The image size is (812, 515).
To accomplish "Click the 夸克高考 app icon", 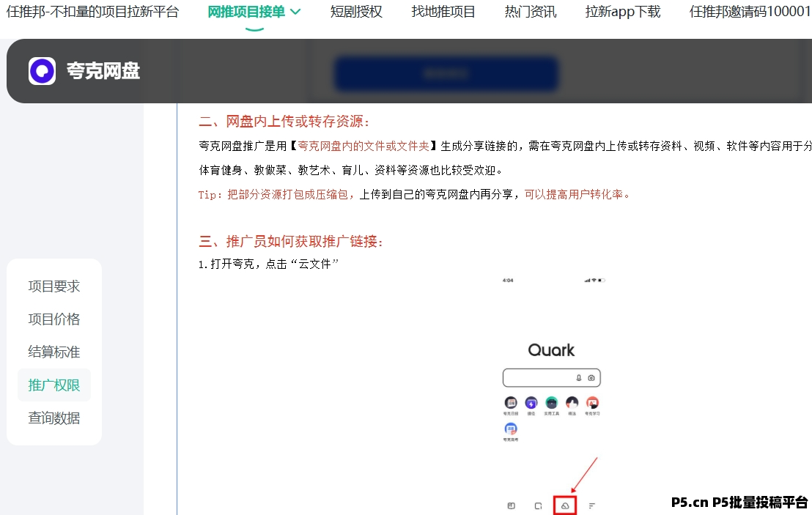I will click(511, 429).
